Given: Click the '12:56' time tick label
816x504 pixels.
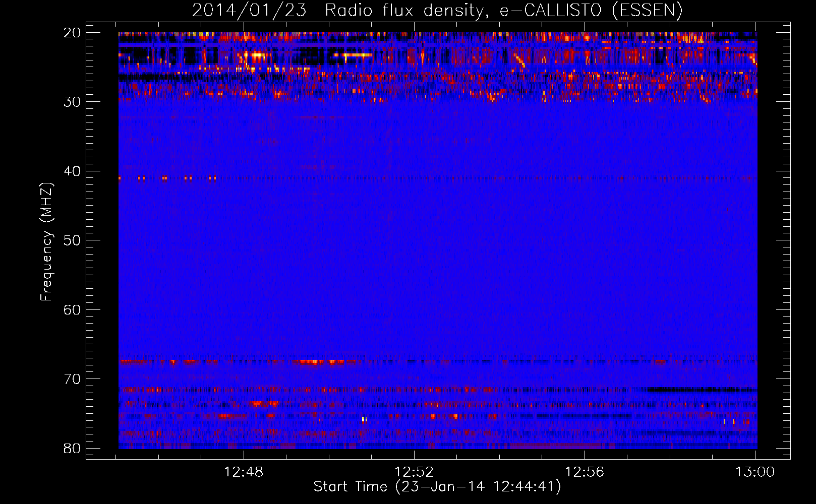Looking at the screenshot, I should (585, 472).
